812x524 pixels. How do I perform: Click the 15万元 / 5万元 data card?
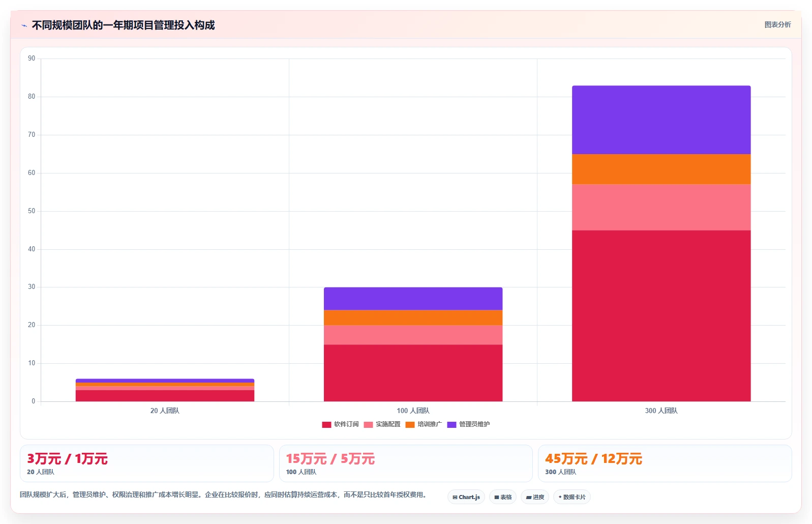(406, 463)
